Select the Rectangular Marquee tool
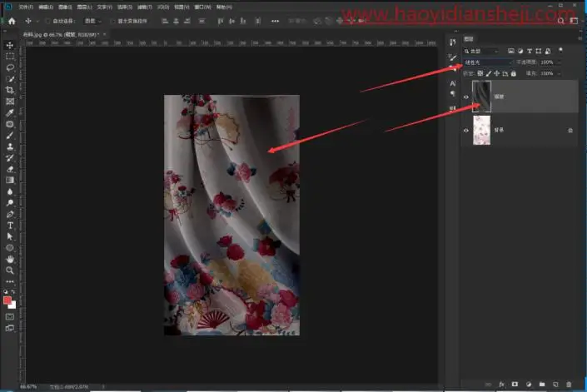The width and height of the screenshot is (587, 392). click(x=10, y=57)
